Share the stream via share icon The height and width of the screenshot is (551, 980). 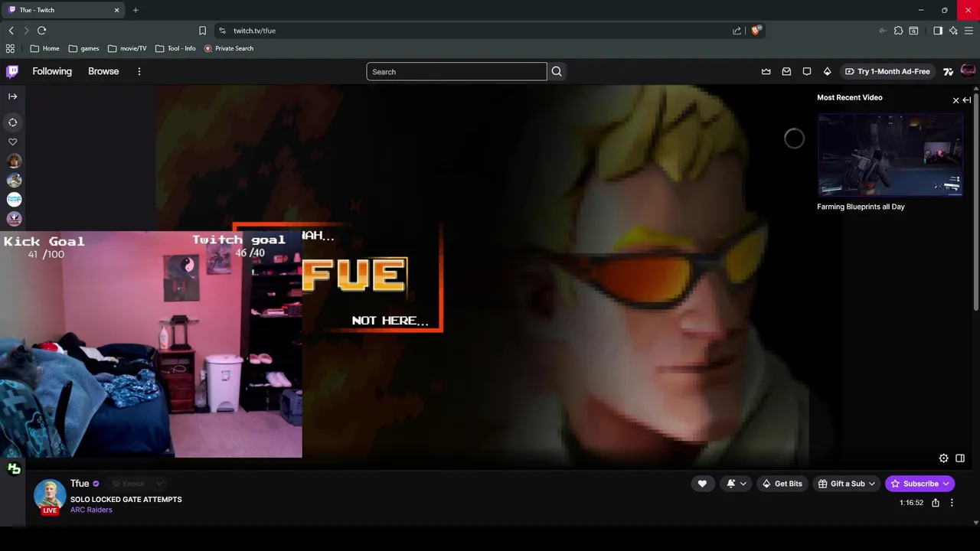pyautogui.click(x=936, y=503)
